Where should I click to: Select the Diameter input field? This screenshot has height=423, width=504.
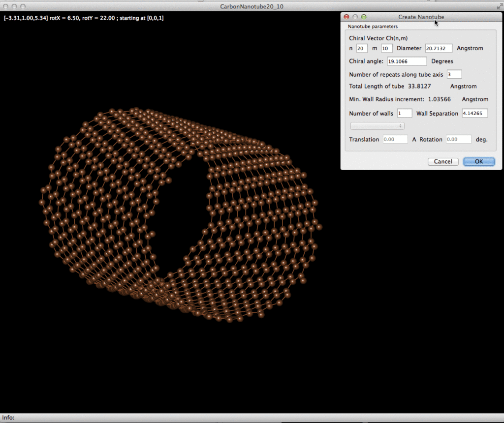pos(439,48)
